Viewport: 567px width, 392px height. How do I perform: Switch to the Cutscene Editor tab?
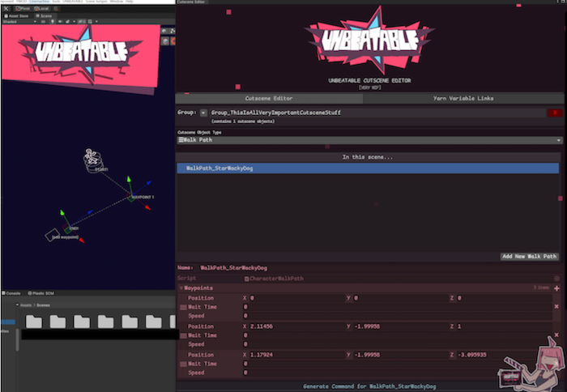coord(269,98)
